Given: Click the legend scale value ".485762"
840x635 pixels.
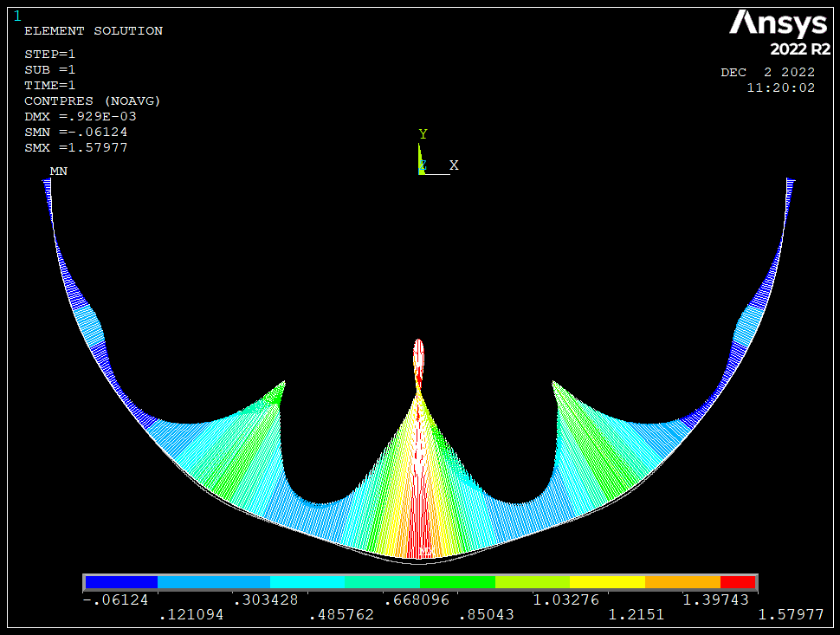Looking at the screenshot, I should tap(342, 614).
